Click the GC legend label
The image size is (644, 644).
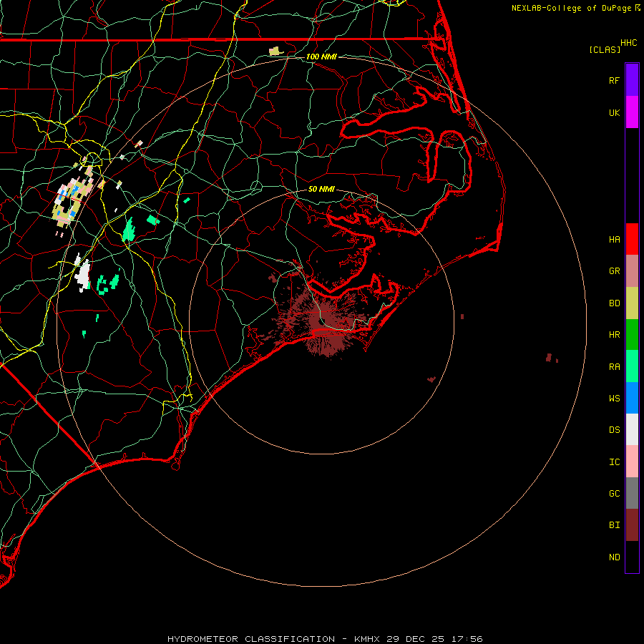(614, 493)
